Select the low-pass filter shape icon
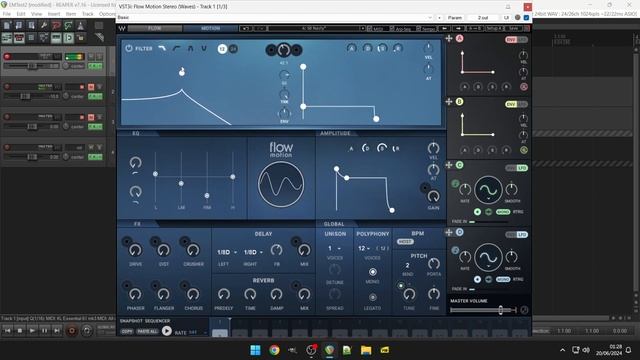 (x=162, y=49)
